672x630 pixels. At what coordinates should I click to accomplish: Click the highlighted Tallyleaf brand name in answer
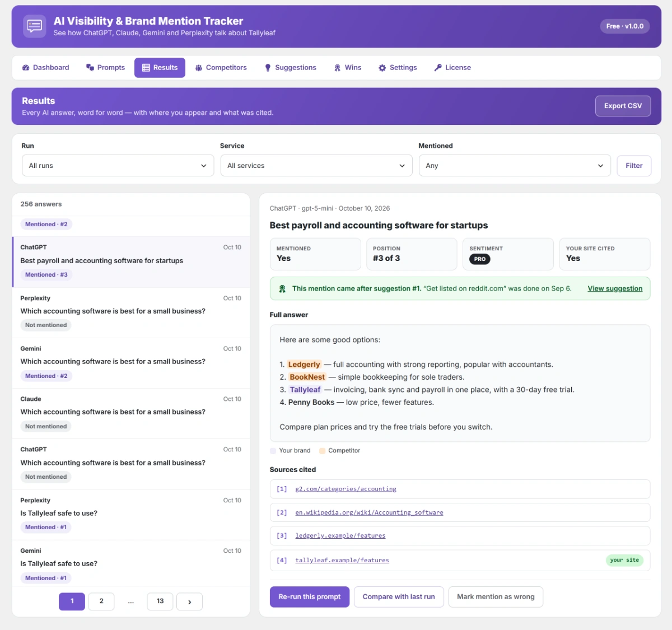coord(305,390)
